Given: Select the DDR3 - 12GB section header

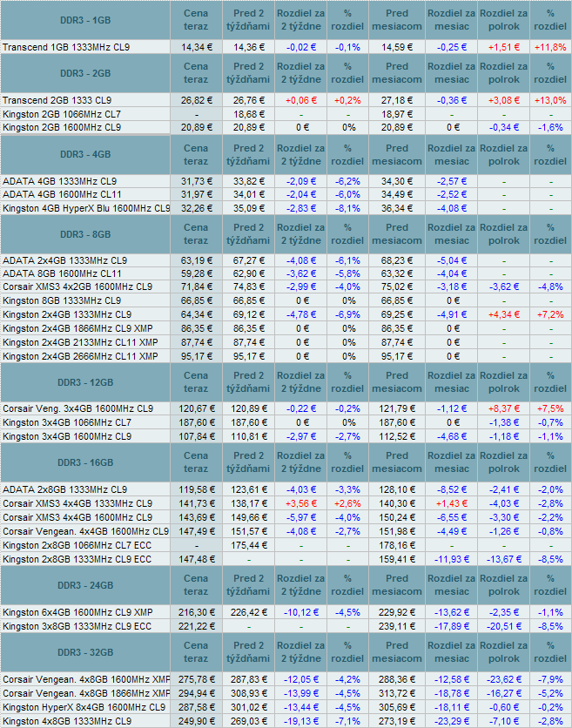Looking at the screenshot, I should coord(85,382).
